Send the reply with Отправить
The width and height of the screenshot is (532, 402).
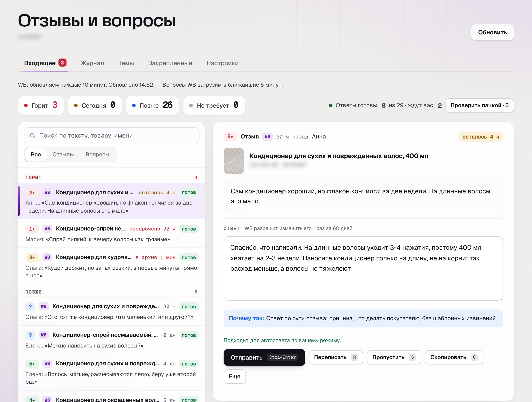(x=264, y=357)
